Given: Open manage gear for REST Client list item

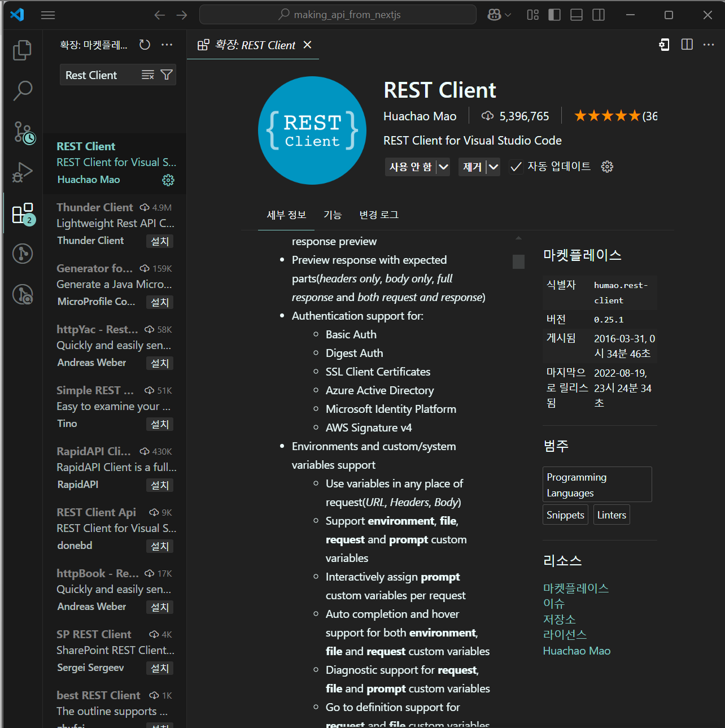Looking at the screenshot, I should click(168, 180).
